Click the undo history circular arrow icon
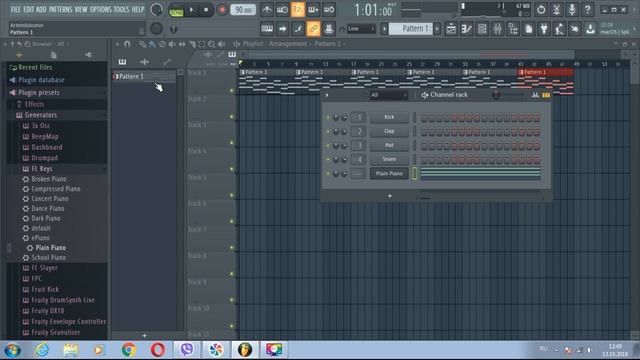This screenshot has height=360, width=640. point(541,10)
